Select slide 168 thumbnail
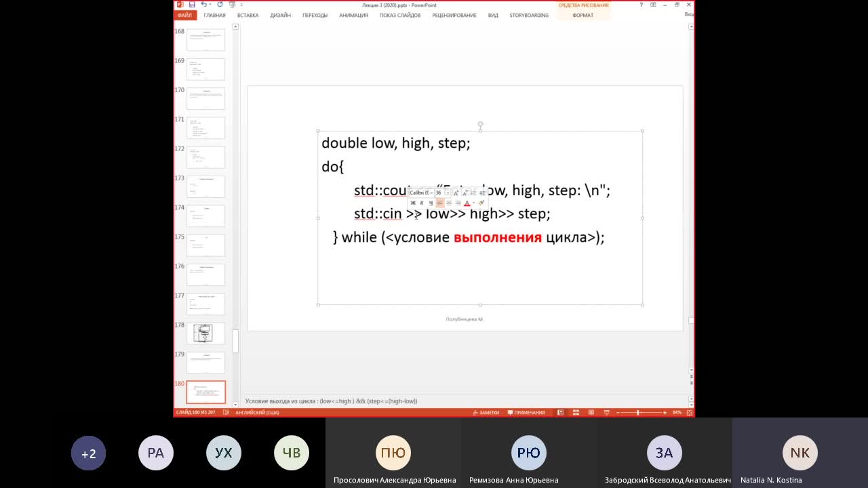Image resolution: width=868 pixels, height=488 pixels. pos(205,39)
